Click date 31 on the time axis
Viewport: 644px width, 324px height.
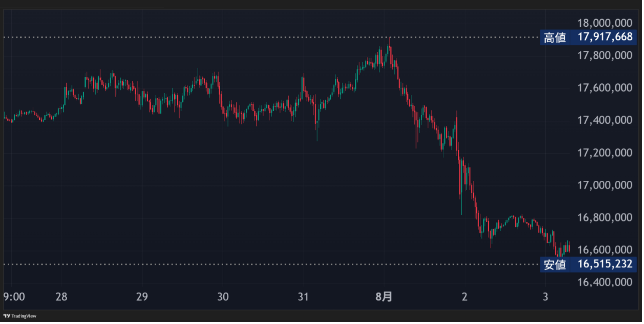(303, 297)
